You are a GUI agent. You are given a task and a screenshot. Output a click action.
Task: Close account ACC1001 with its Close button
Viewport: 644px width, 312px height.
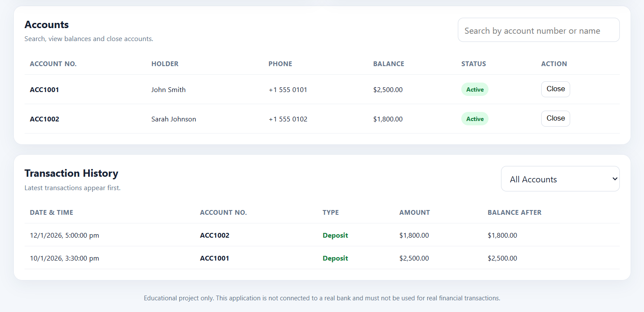555,89
